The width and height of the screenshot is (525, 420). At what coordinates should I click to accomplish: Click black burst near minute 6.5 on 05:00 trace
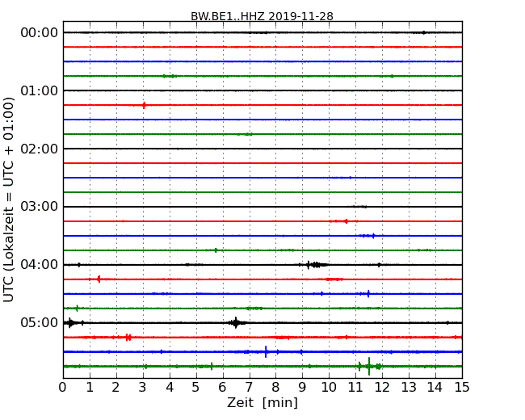[236, 323]
